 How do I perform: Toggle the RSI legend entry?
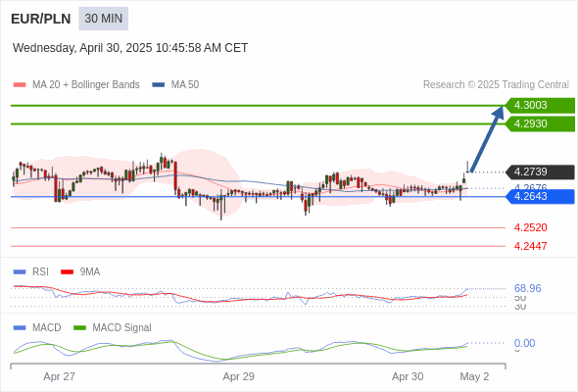[x=31, y=271]
